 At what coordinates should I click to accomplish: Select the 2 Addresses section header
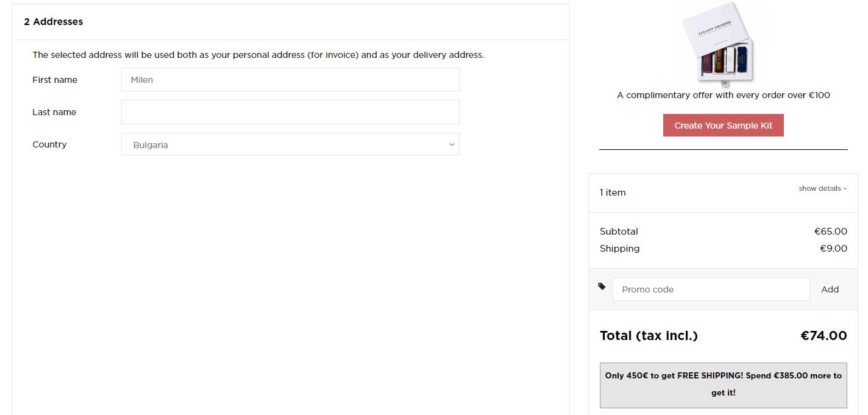[x=54, y=22]
